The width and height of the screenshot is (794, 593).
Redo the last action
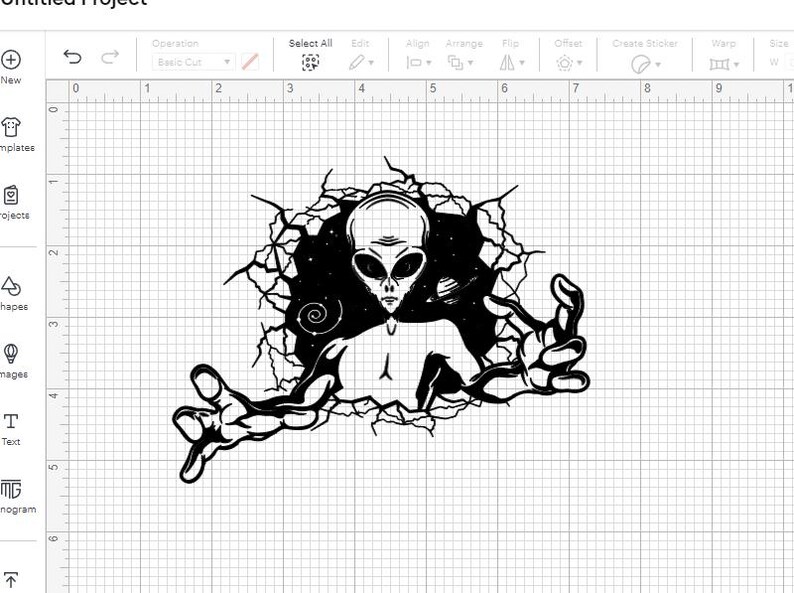pyautogui.click(x=110, y=57)
